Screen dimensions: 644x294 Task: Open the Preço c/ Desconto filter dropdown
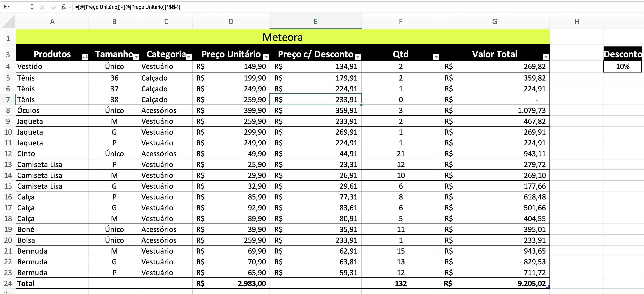pyautogui.click(x=358, y=57)
